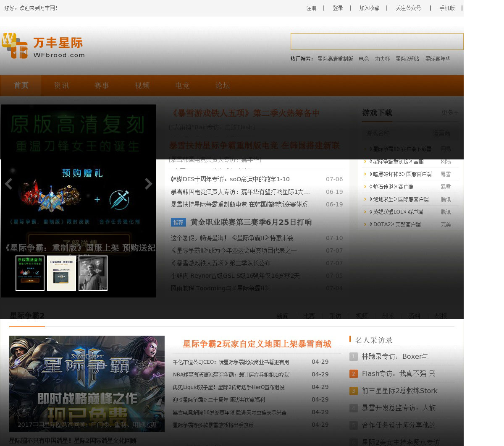504x446 pixels.
Task: Open 星际争霸2 新闻 sub-tab
Action: pos(282,316)
